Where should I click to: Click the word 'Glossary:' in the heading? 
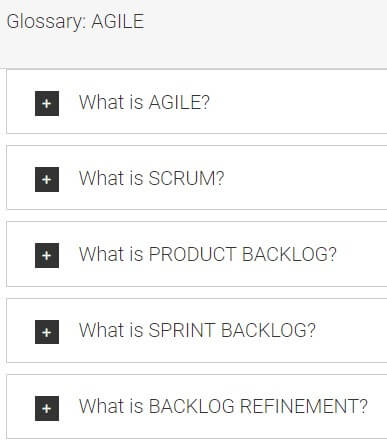(x=47, y=23)
